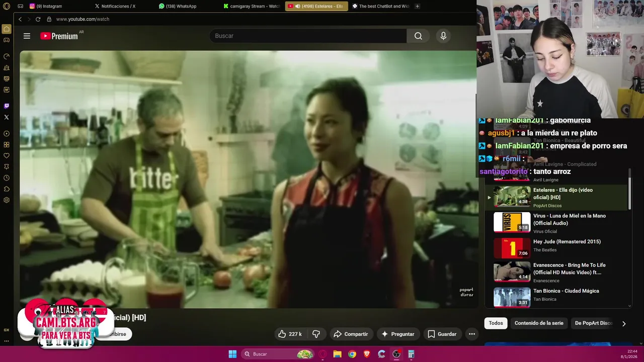Screen dimensions: 644x362
Task: Open X (Twitter) from the Opera sidebar
Action: pos(7,117)
